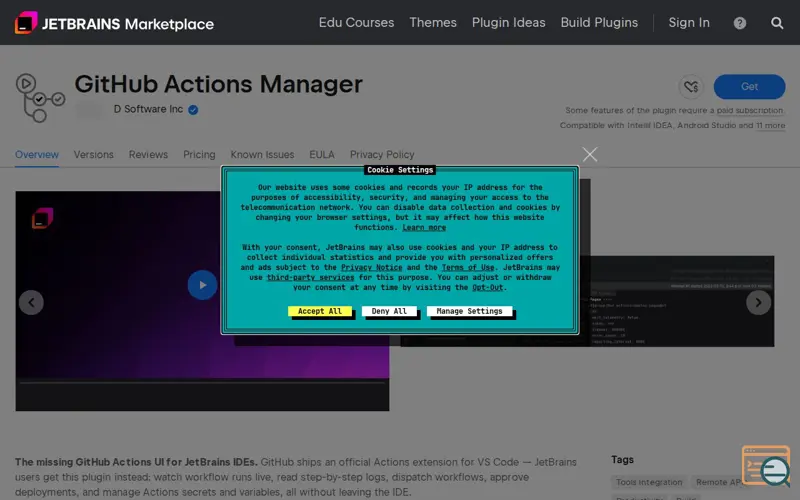Open the third-party services link

pos(310,278)
